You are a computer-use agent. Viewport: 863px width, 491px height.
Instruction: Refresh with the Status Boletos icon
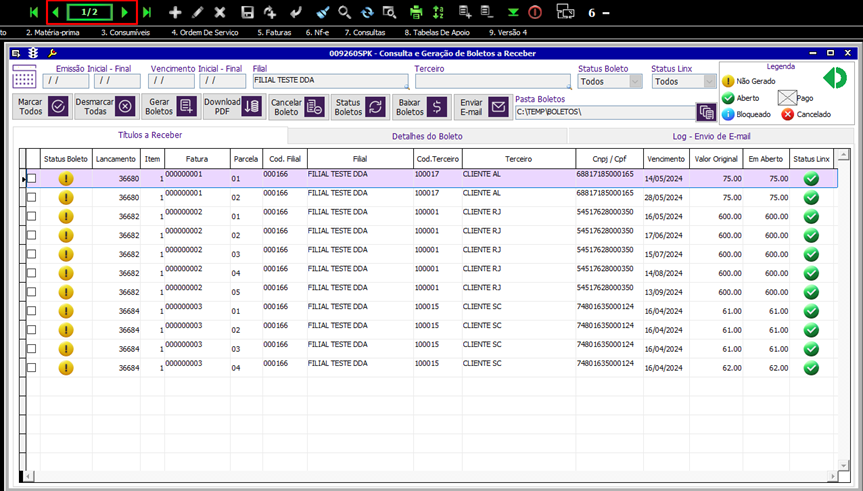pos(376,107)
